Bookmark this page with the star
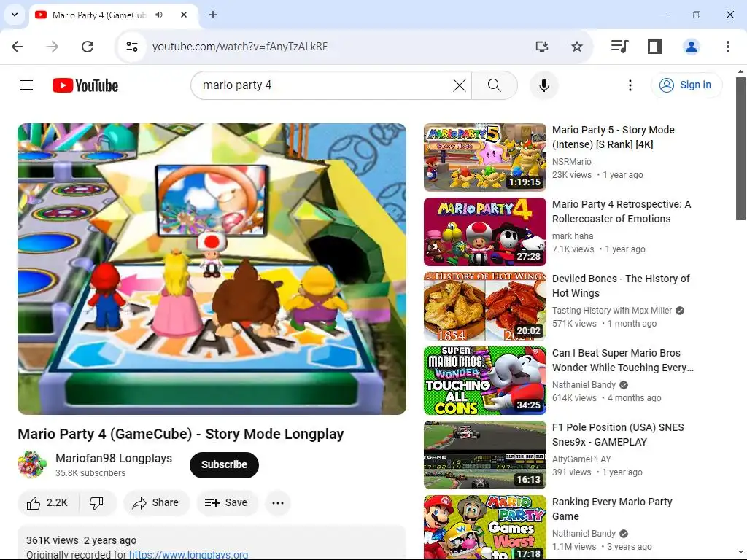This screenshot has height=560, width=747. 576,47
